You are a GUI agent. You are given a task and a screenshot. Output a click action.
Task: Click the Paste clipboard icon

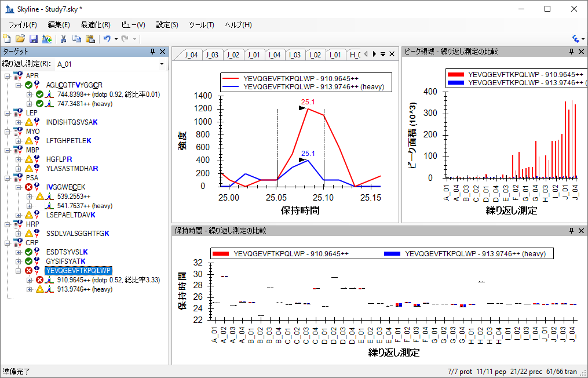[x=90, y=39]
